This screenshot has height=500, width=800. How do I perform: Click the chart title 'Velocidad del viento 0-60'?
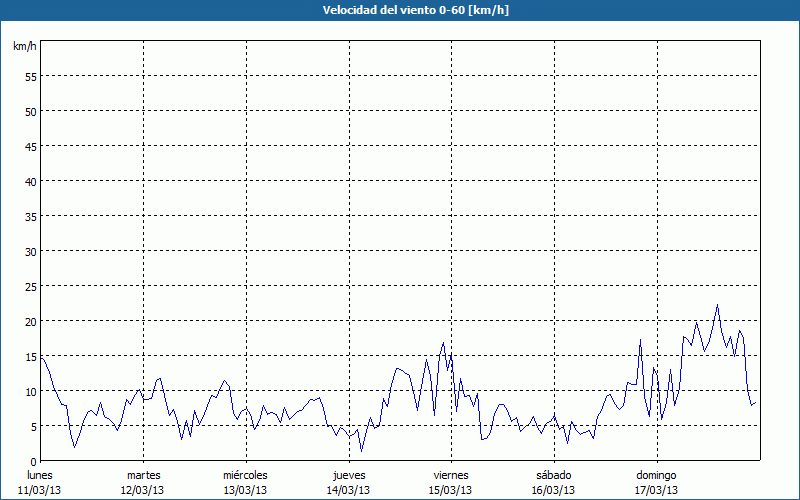pos(400,10)
